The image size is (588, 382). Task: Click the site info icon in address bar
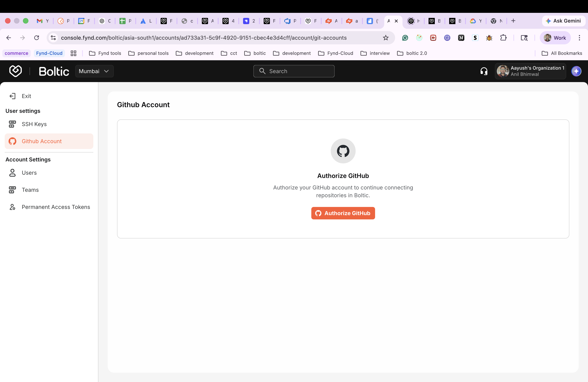[x=53, y=38]
